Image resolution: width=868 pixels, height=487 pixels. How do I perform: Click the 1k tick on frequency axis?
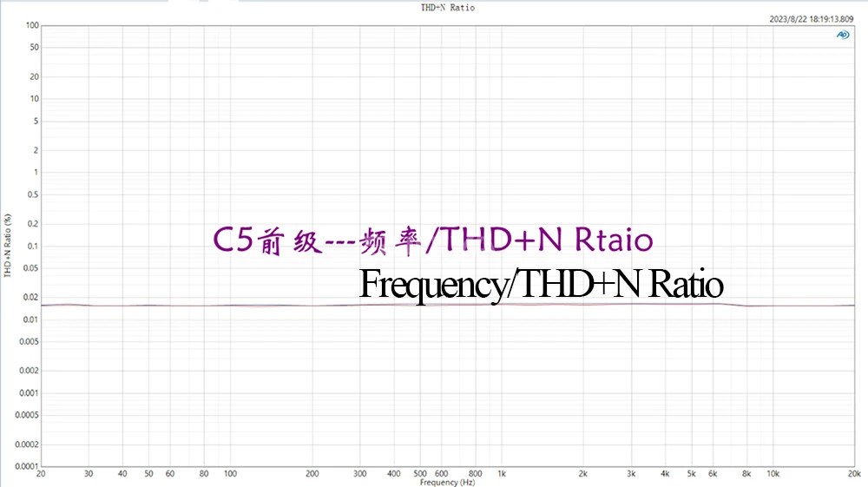point(502,474)
